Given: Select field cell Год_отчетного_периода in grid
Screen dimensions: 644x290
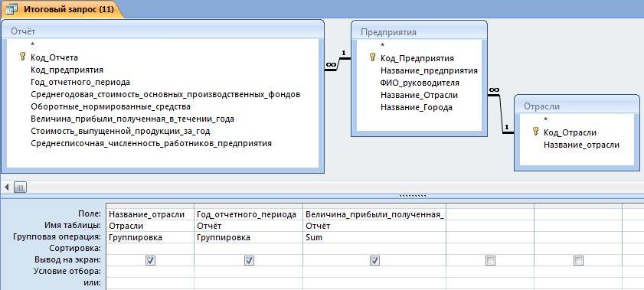Looking at the screenshot, I should pyautogui.click(x=248, y=214).
